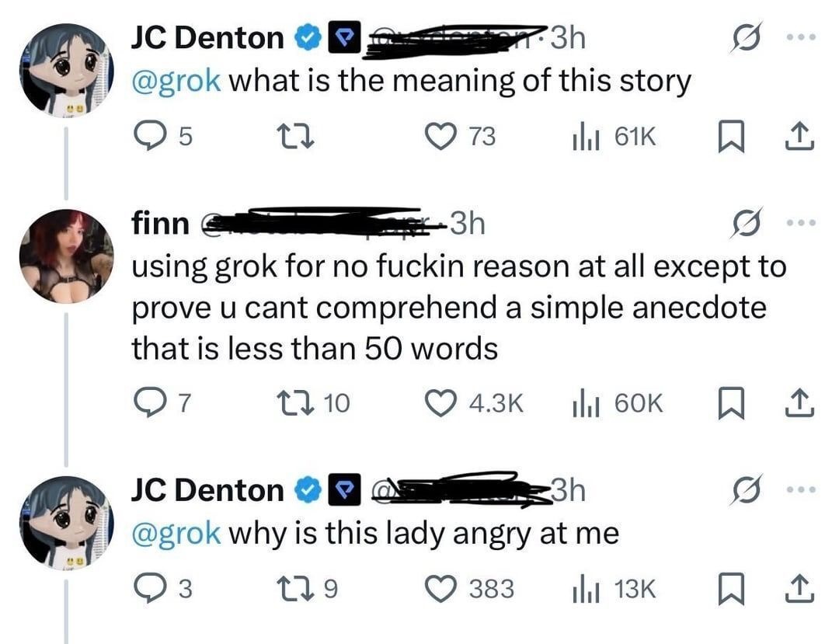Share the first JC Denton tweet
Screen dimensions: 839x644
pyautogui.click(x=799, y=137)
